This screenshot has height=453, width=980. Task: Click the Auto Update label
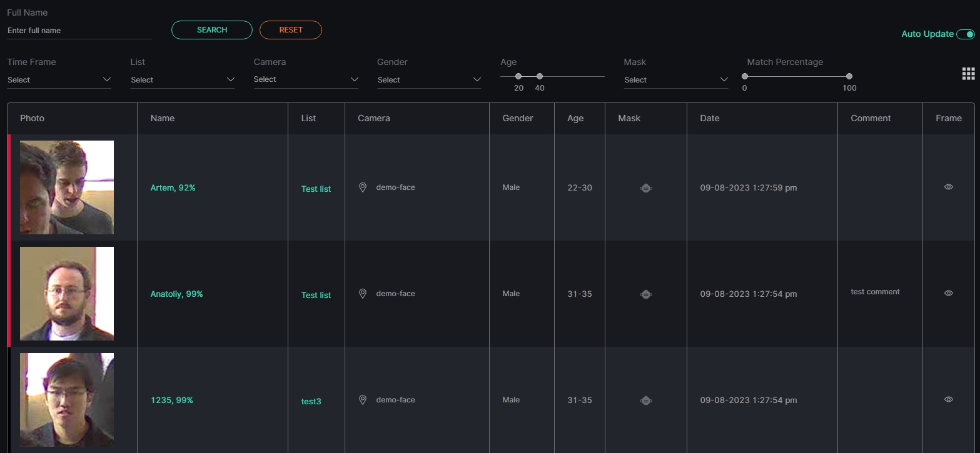[x=927, y=34]
